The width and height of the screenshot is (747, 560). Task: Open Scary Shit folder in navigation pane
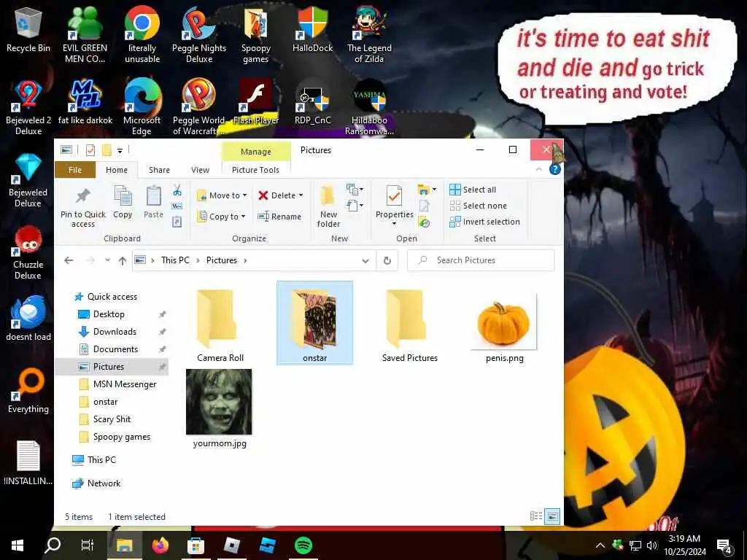[x=112, y=419]
